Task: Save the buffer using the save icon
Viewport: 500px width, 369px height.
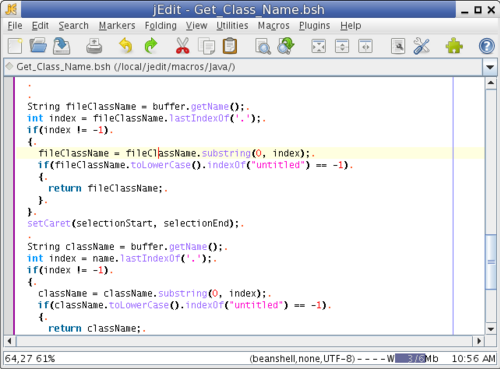Action: click(61, 46)
